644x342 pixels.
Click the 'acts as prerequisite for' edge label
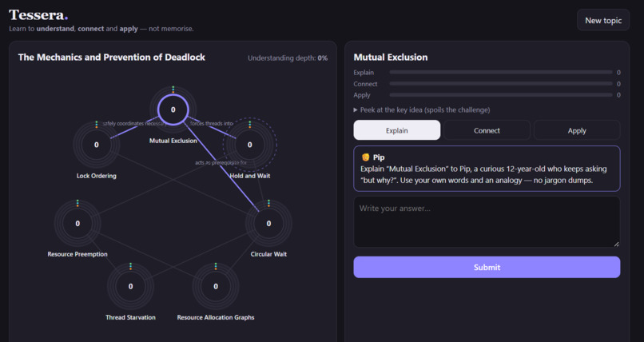point(221,163)
